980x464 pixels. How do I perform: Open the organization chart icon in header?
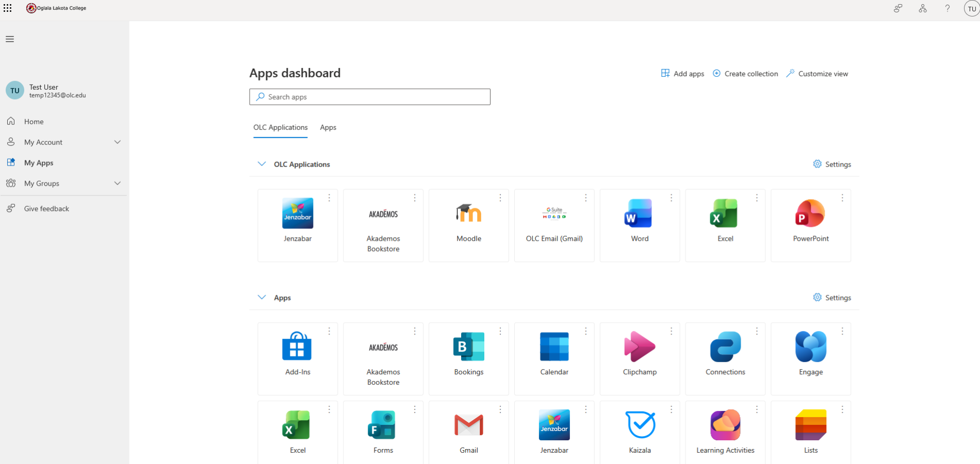click(x=923, y=8)
